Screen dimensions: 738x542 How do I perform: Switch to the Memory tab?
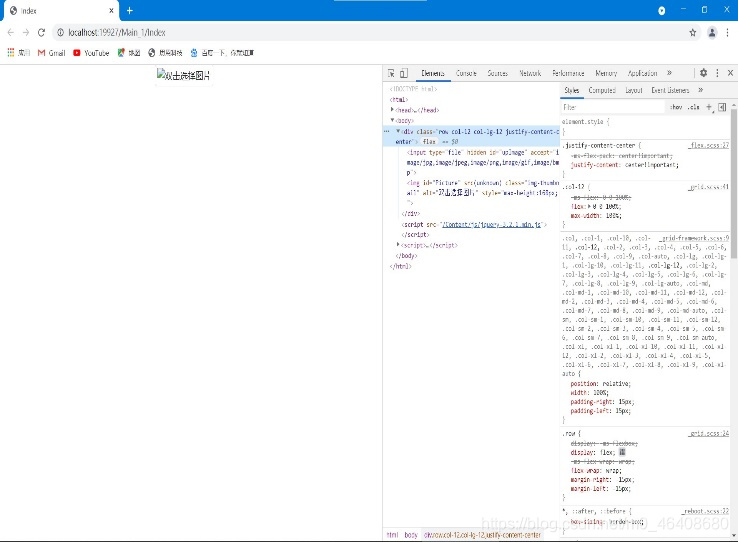point(606,73)
